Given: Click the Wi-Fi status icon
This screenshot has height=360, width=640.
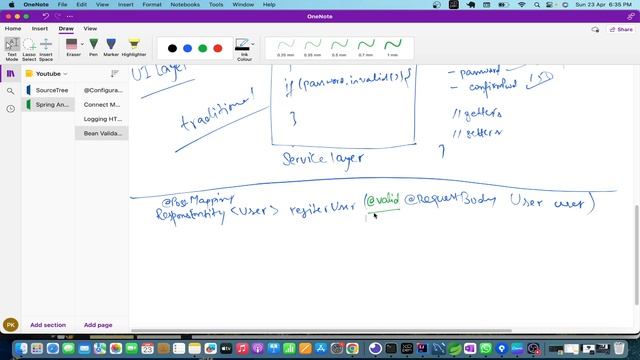Looking at the screenshot, I should (522, 4).
